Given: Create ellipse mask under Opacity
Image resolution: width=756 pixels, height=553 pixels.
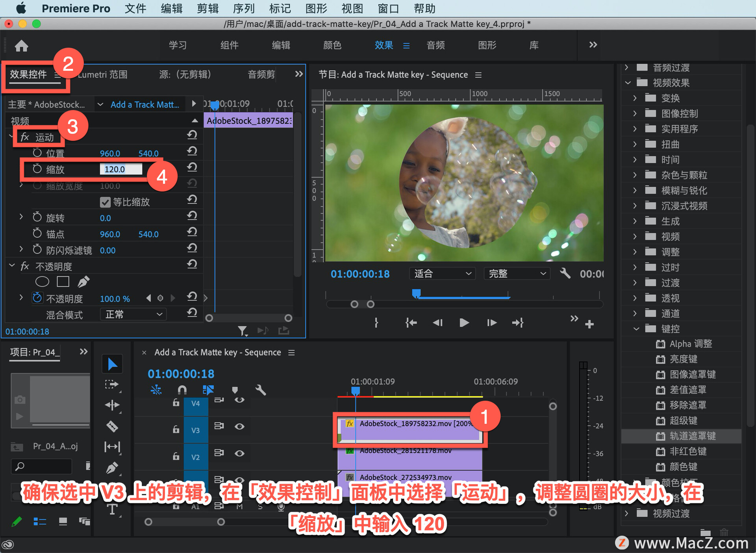Looking at the screenshot, I should (42, 282).
